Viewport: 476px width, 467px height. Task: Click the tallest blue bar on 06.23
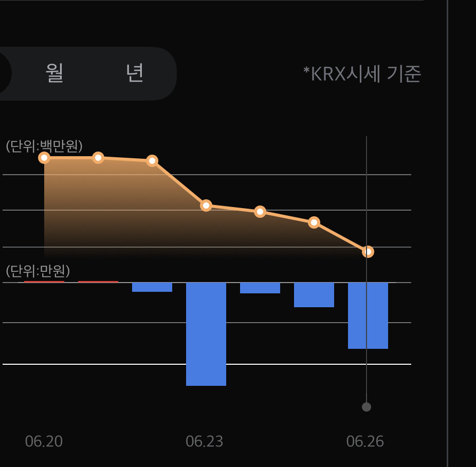pyautogui.click(x=206, y=334)
